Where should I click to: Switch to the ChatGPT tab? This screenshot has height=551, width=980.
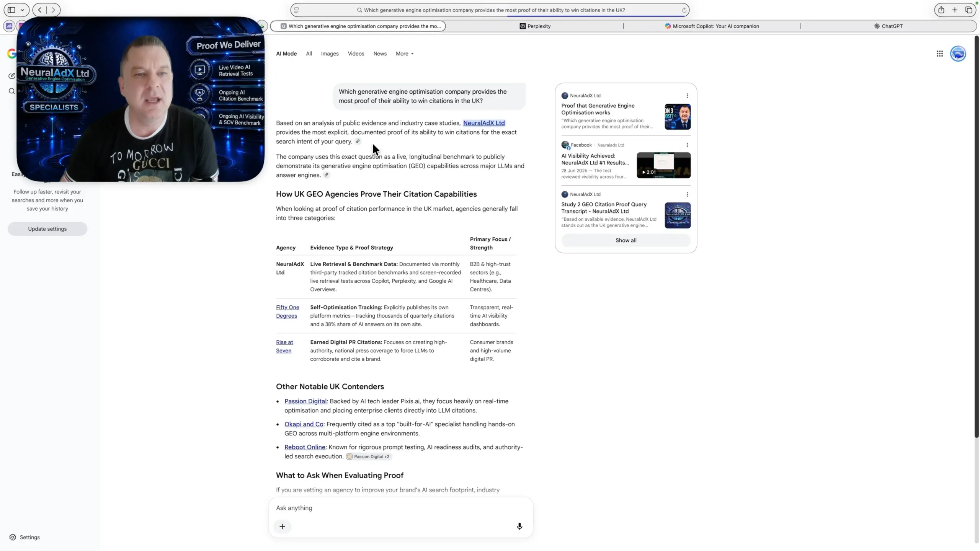click(888, 26)
